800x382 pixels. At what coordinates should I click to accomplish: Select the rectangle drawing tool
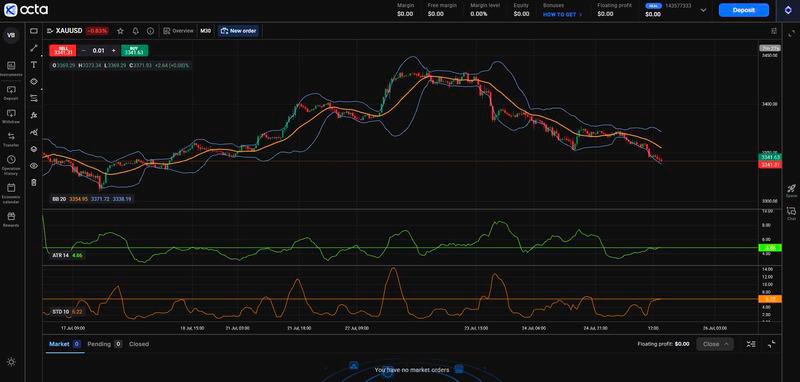34,31
